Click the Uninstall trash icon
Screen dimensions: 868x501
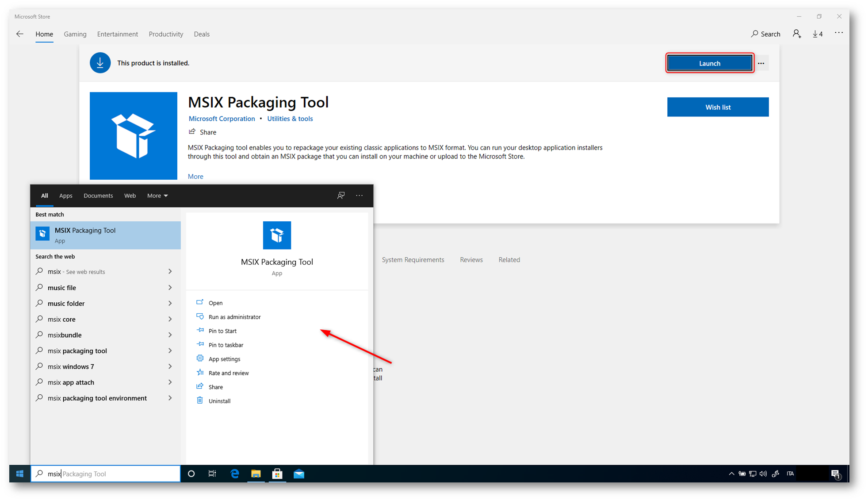200,401
